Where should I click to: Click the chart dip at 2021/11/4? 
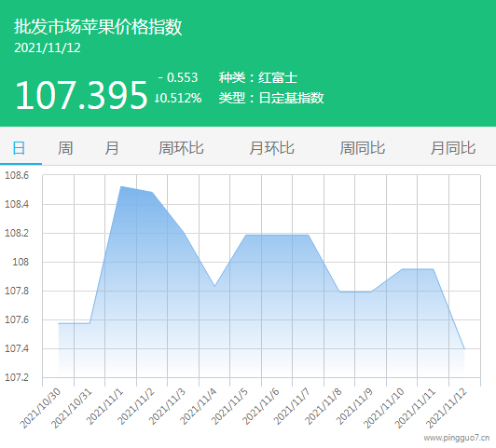point(214,286)
